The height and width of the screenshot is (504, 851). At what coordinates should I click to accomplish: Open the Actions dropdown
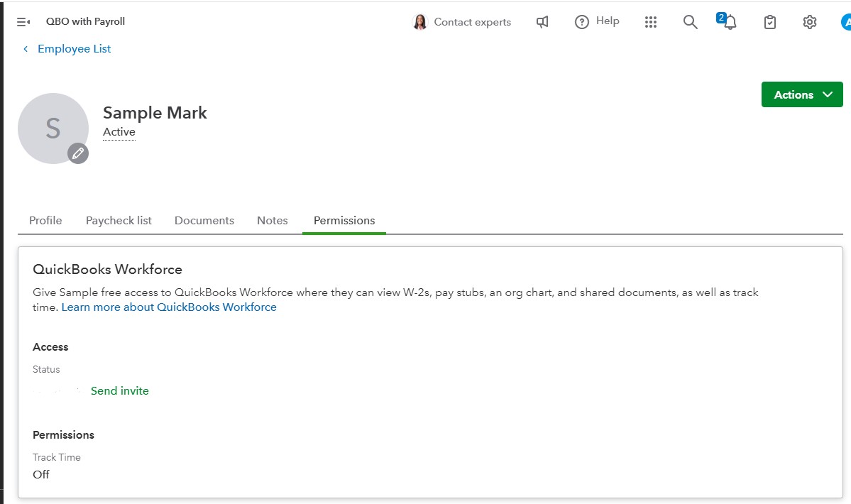tap(801, 94)
